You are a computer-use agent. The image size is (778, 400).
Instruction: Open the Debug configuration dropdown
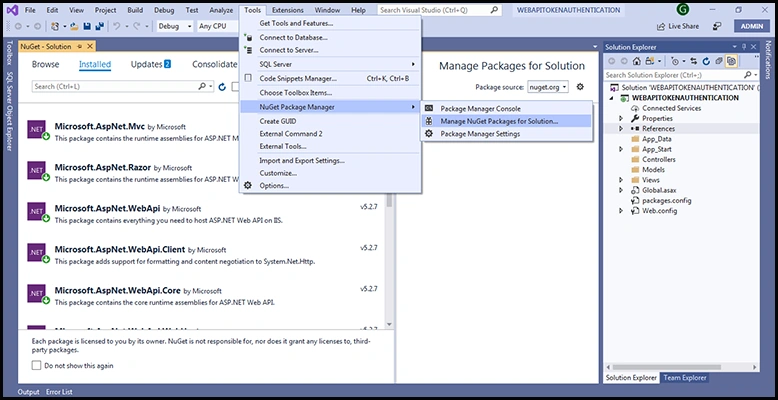(x=175, y=26)
